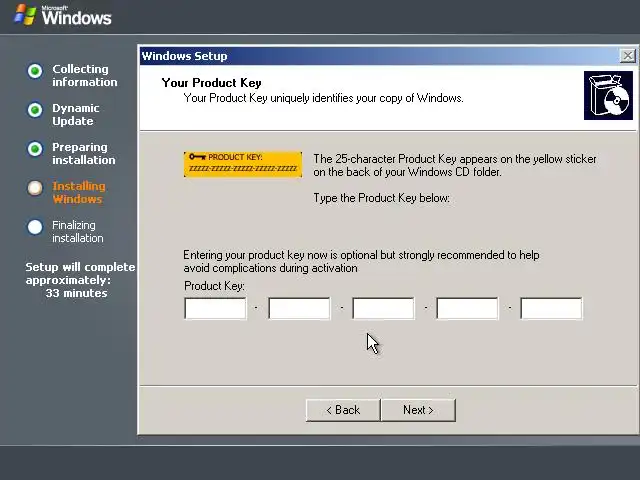Image resolution: width=640 pixels, height=480 pixels.
Task: Focus the second Product Key field
Action: pyautogui.click(x=299, y=308)
